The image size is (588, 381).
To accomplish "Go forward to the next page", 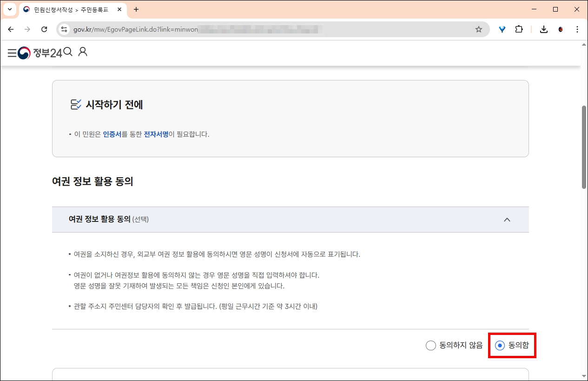I will [27, 29].
